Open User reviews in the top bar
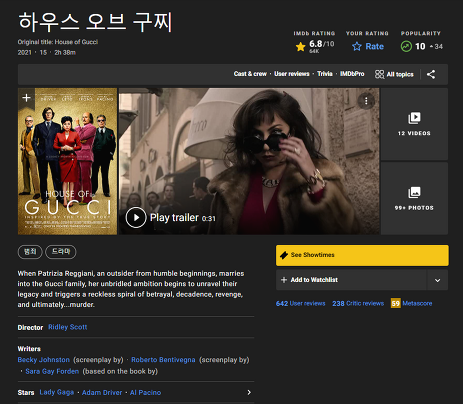Screen dimensions: 463x404 292,74
